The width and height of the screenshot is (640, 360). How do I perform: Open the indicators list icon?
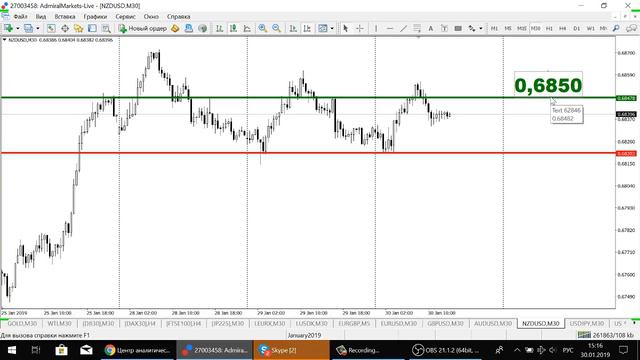tap(323, 28)
